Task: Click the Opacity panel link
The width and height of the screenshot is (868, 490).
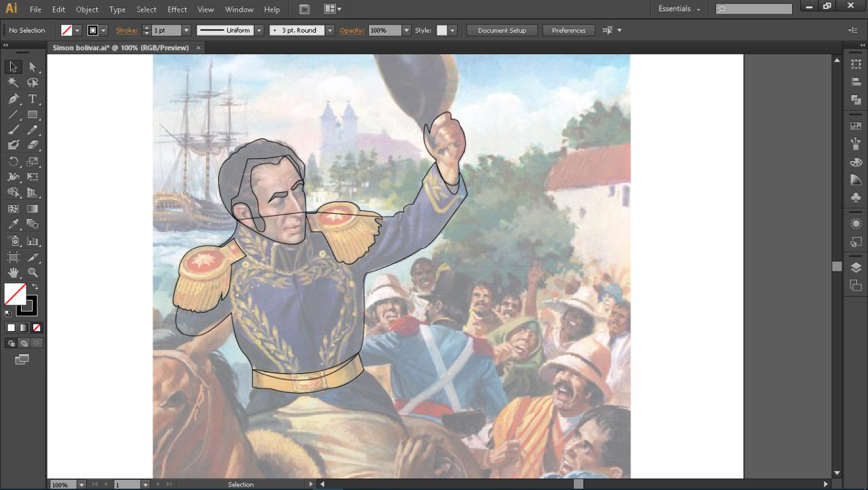Action: click(352, 31)
